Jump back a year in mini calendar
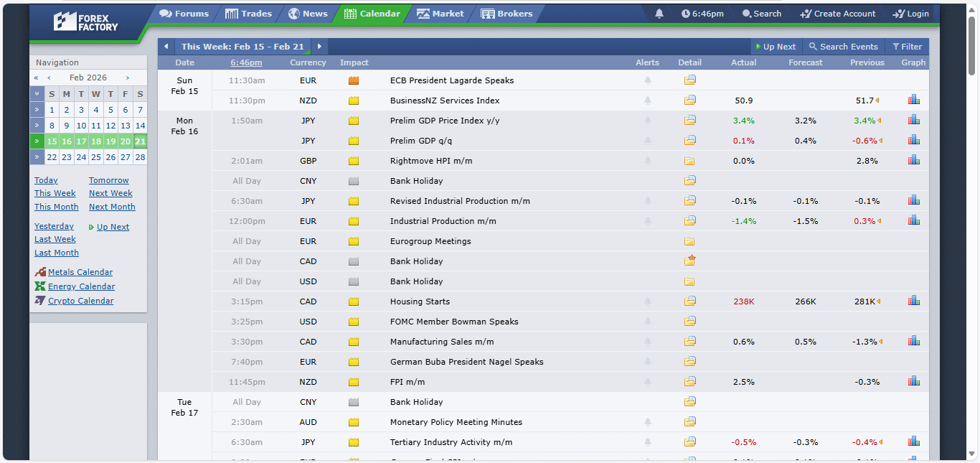This screenshot has width=980, height=463. pyautogui.click(x=37, y=78)
